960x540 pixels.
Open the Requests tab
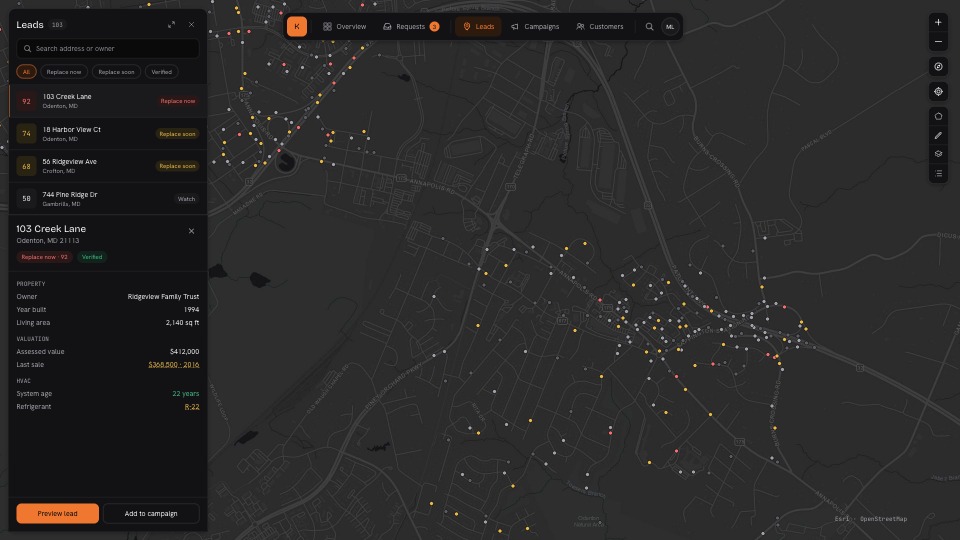pos(411,27)
